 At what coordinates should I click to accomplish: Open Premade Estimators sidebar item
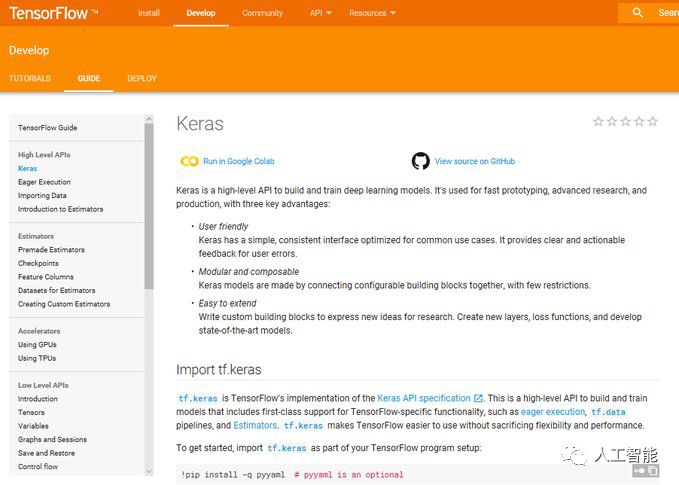(51, 250)
